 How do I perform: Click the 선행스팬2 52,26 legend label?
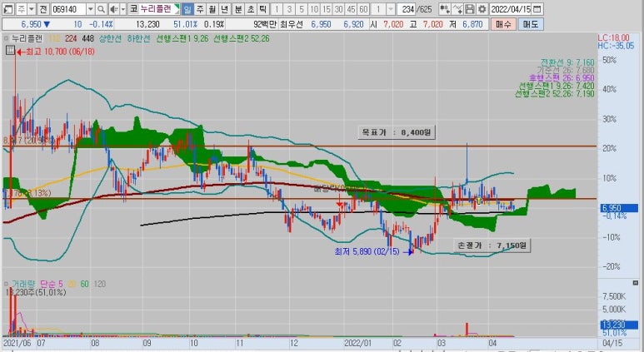click(x=242, y=38)
